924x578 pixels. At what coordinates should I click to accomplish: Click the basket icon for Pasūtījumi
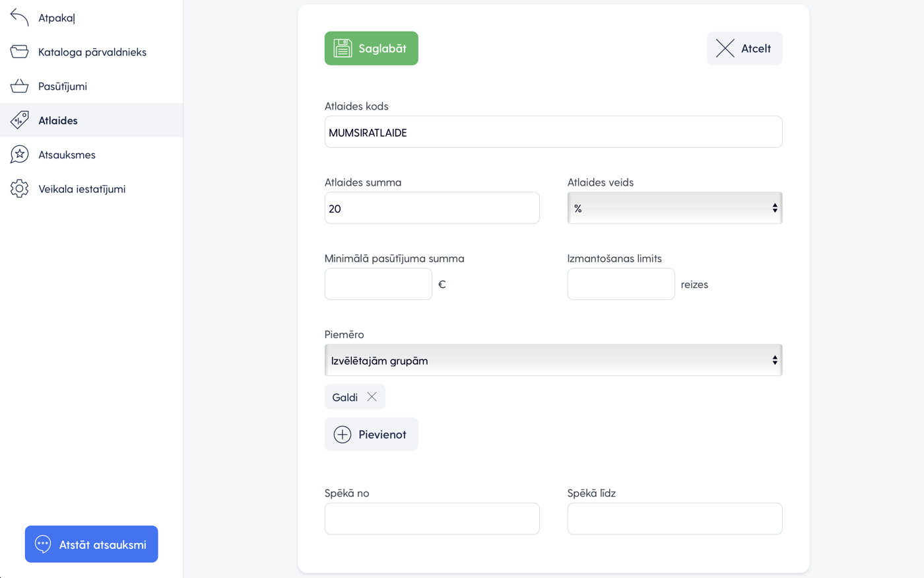[19, 86]
